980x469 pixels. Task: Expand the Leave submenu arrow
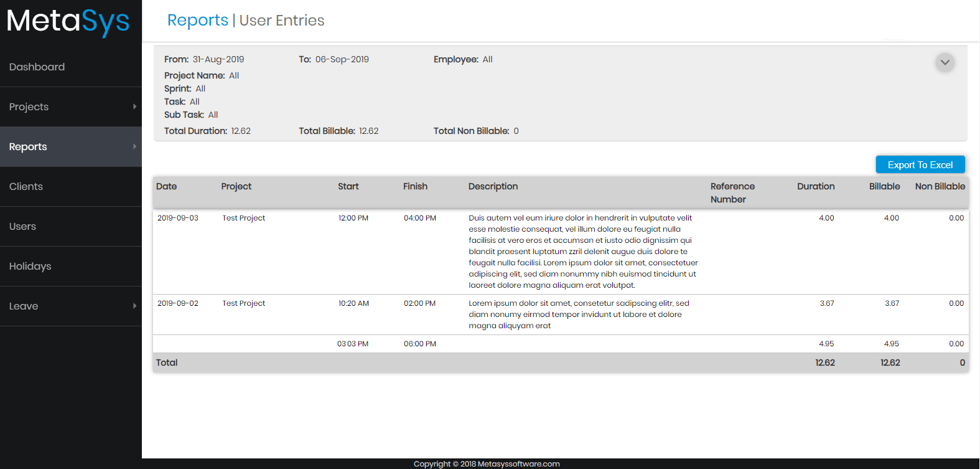134,306
